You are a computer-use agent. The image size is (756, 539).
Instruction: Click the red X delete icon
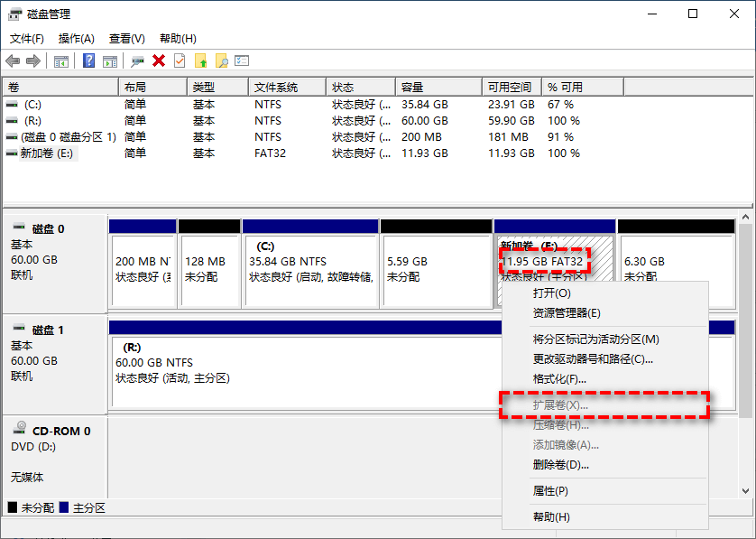(157, 60)
